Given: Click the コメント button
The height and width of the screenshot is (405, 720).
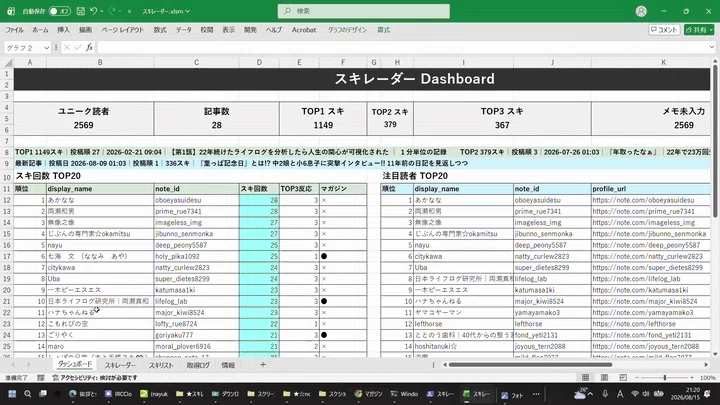Looking at the screenshot, I should (x=664, y=30).
